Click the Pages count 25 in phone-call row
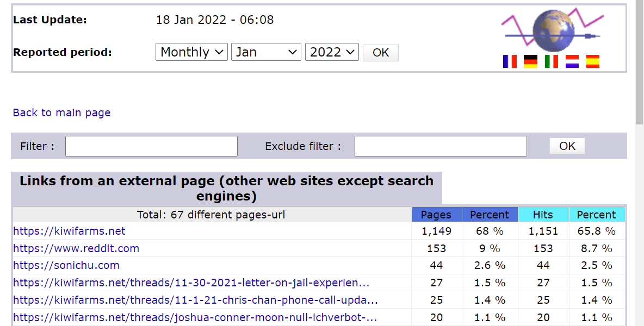 436,300
